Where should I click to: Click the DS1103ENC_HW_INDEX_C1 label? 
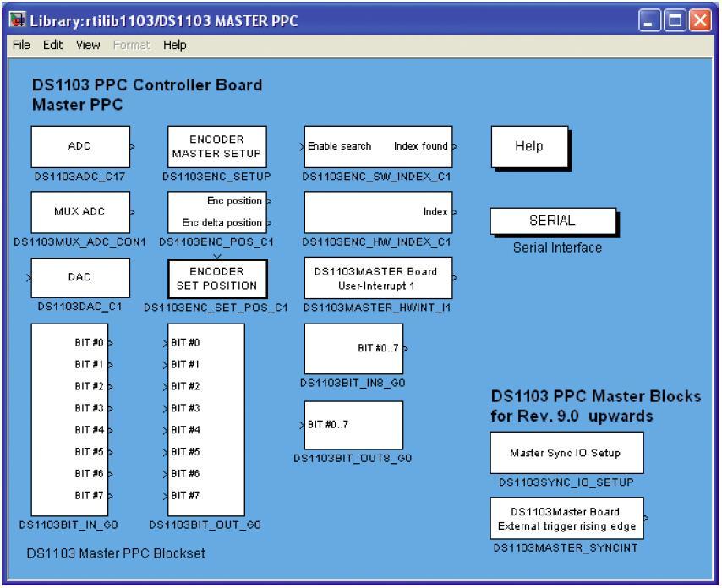(x=377, y=242)
